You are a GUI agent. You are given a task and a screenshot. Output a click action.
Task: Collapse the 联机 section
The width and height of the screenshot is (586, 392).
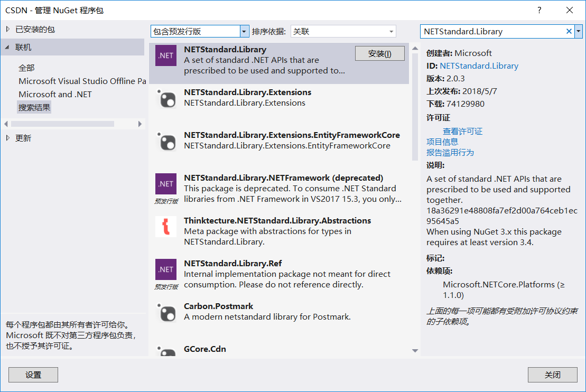pyautogui.click(x=7, y=47)
